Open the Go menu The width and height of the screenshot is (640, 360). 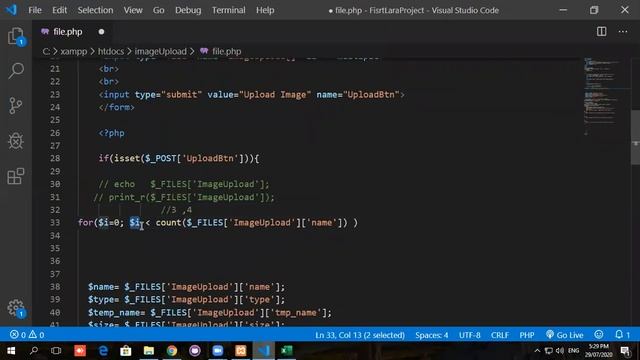(x=158, y=10)
